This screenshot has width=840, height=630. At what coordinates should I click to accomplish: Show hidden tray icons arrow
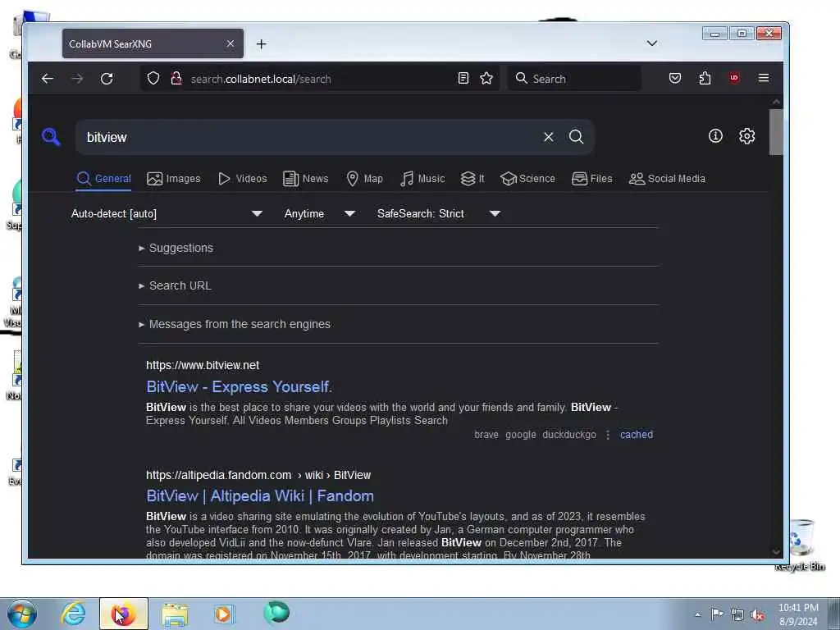[x=697, y=614]
